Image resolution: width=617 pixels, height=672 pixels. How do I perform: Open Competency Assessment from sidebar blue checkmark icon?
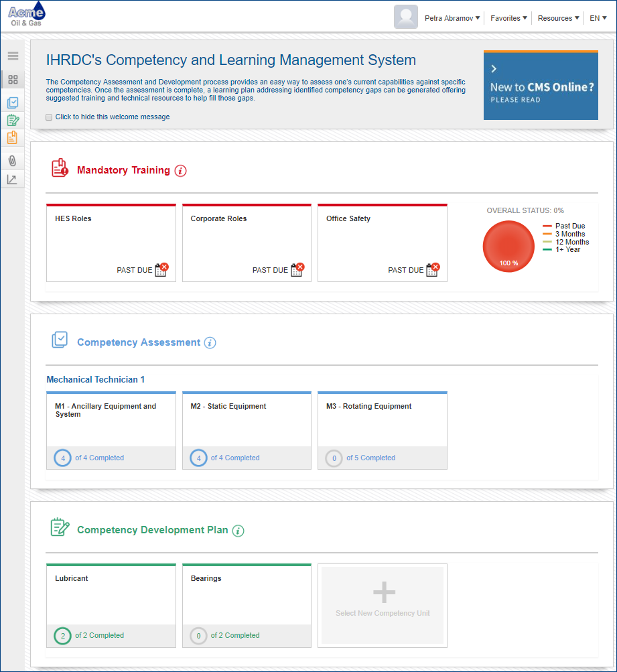(x=13, y=103)
